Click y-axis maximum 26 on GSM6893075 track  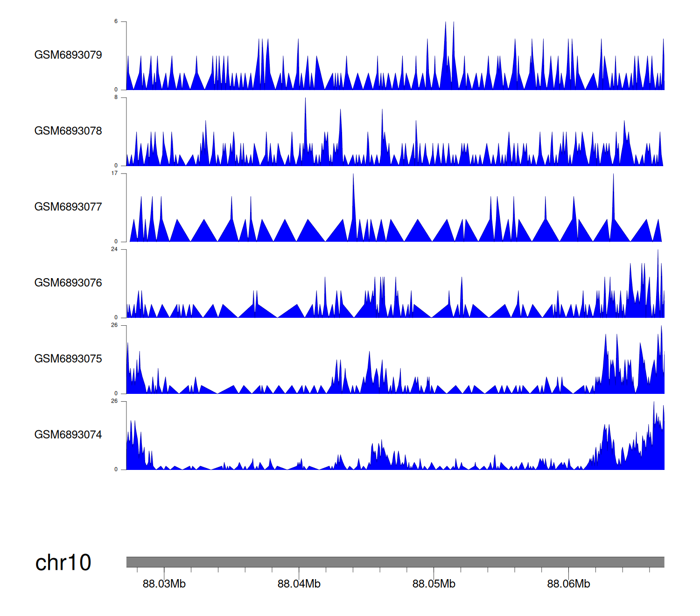(x=114, y=325)
